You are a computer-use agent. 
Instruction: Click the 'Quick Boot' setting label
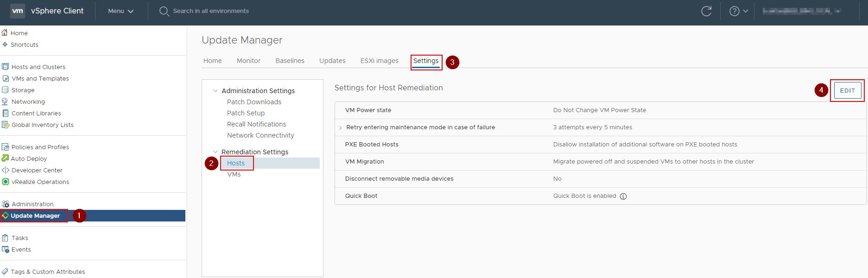coord(361,196)
